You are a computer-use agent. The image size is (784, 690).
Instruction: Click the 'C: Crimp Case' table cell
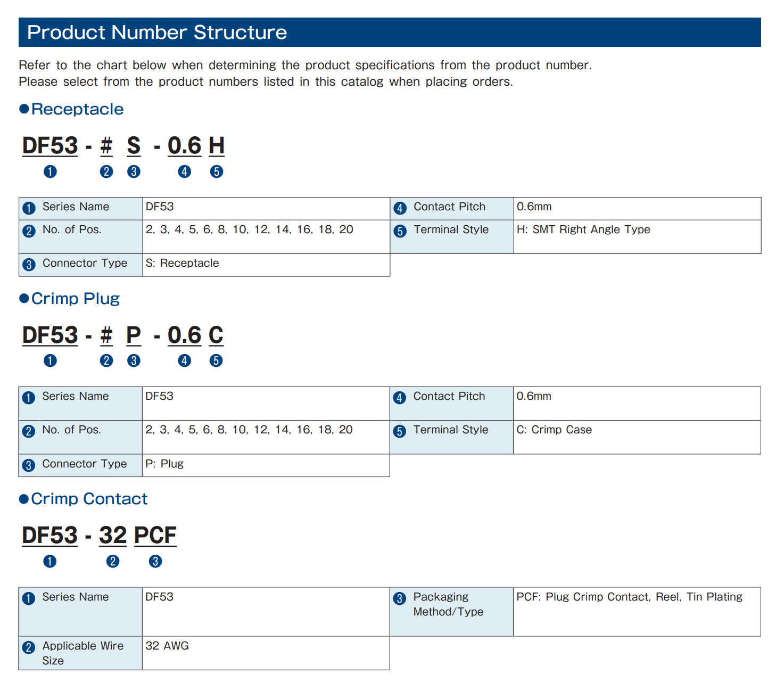pyautogui.click(x=637, y=437)
